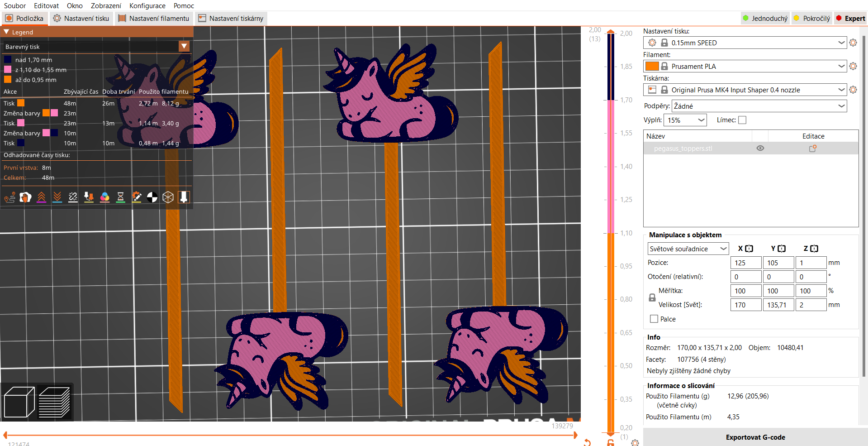This screenshot has height=446, width=868.
Task: Enable the Palce checkbox
Action: (654, 319)
